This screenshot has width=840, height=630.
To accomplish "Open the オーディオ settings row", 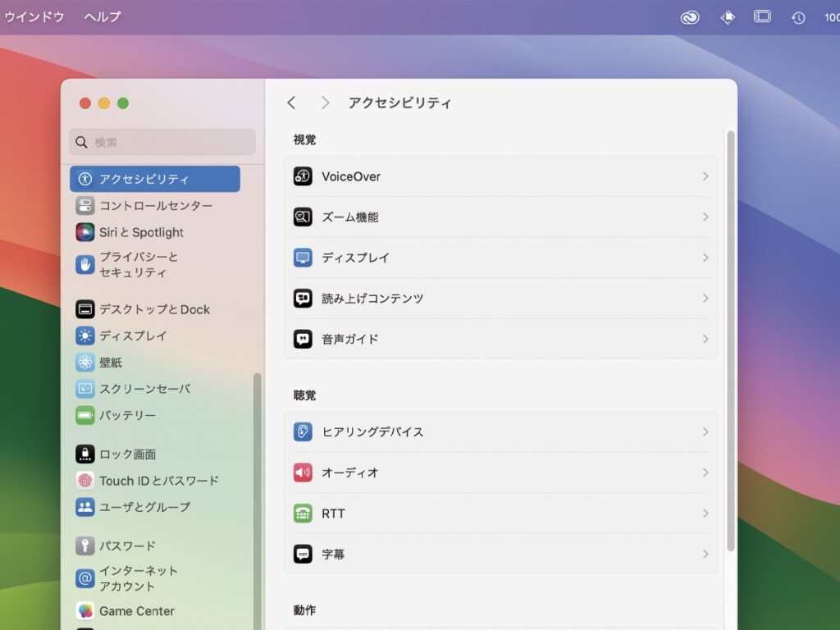I will (x=501, y=472).
